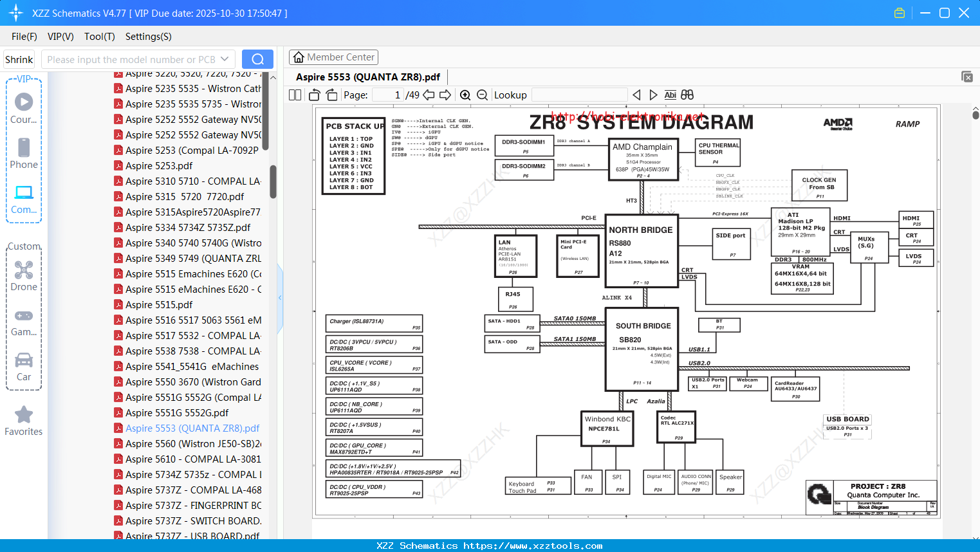Open Aspire 5517 5532 - COMPAL file

coord(188,336)
